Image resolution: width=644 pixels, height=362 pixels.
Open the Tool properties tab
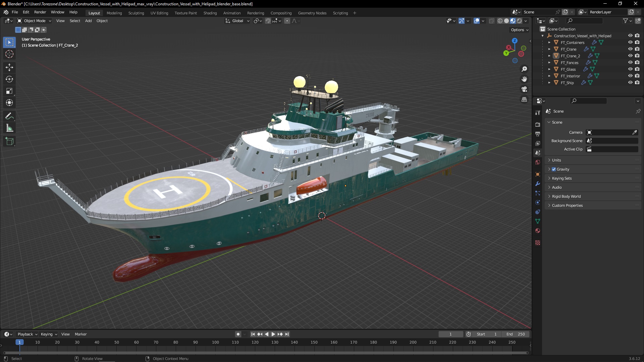[x=538, y=113]
